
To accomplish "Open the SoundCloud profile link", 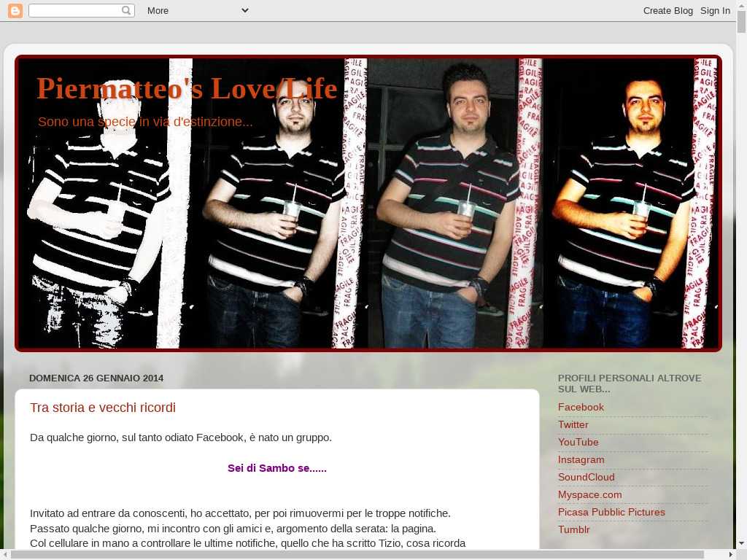I will click(x=586, y=477).
